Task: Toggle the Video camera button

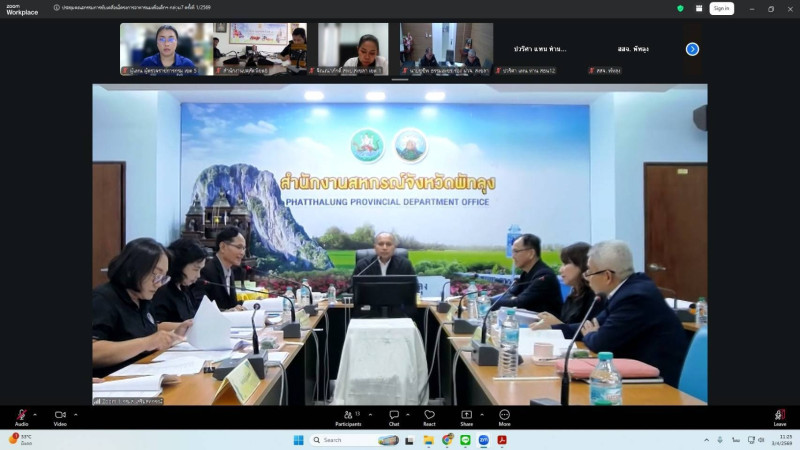Action: 59,415
